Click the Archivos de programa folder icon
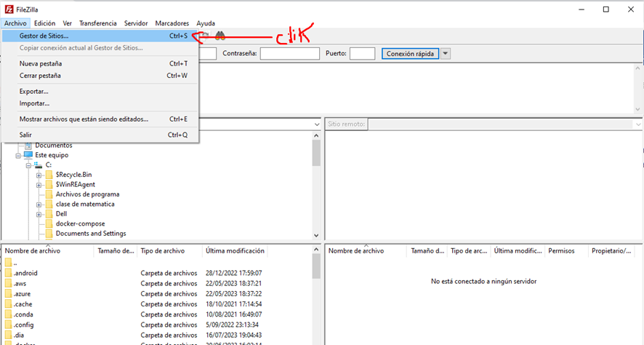The image size is (644, 345). click(49, 194)
